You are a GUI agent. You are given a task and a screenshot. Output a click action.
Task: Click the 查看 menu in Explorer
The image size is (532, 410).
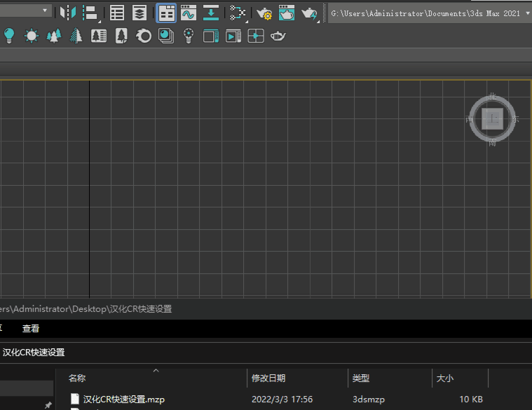pos(31,328)
